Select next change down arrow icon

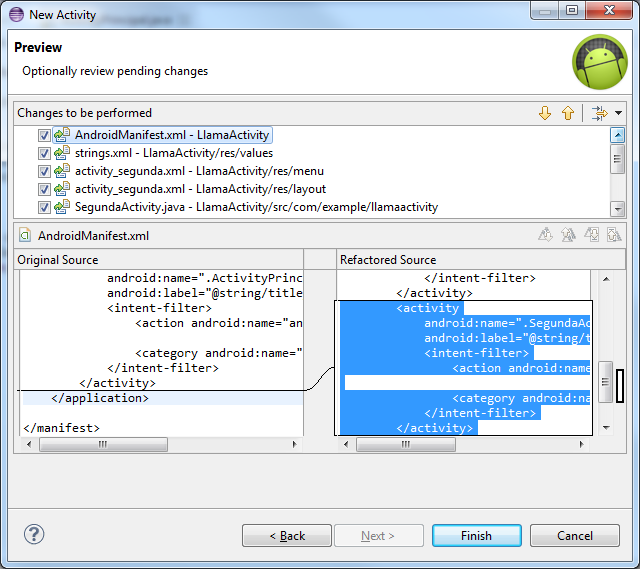pyautogui.click(x=545, y=113)
